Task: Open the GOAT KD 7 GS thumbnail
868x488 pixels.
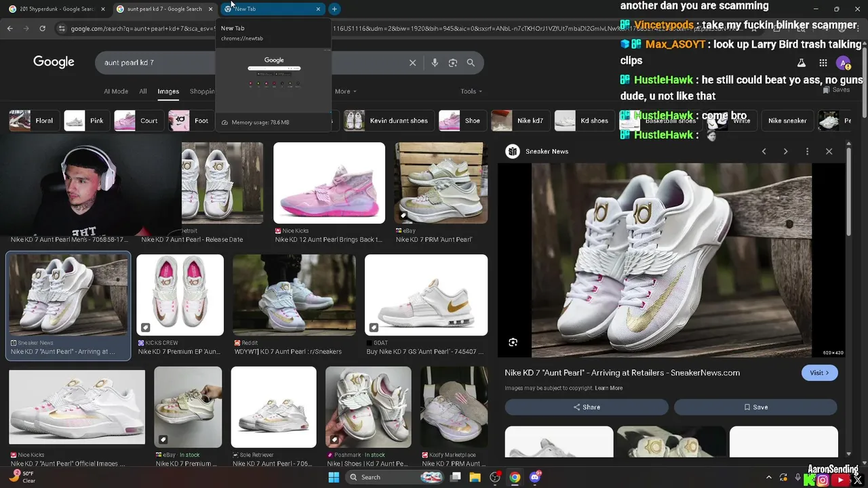Action: pyautogui.click(x=426, y=295)
